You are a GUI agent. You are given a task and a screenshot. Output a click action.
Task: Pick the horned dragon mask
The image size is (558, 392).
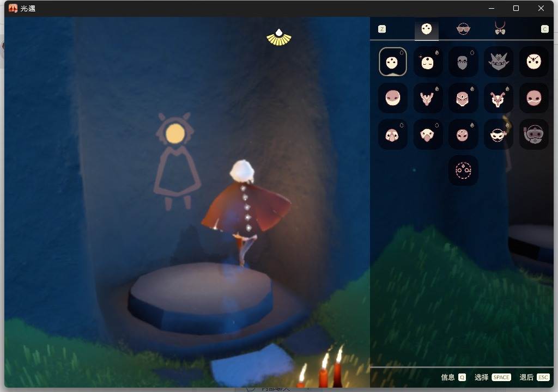[x=498, y=98]
